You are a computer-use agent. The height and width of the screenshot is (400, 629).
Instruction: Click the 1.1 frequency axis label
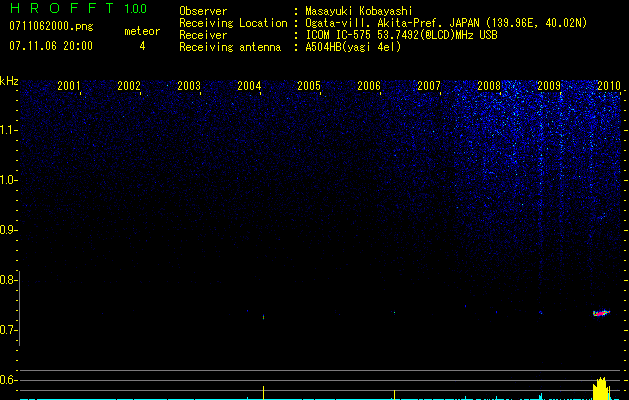(8, 130)
